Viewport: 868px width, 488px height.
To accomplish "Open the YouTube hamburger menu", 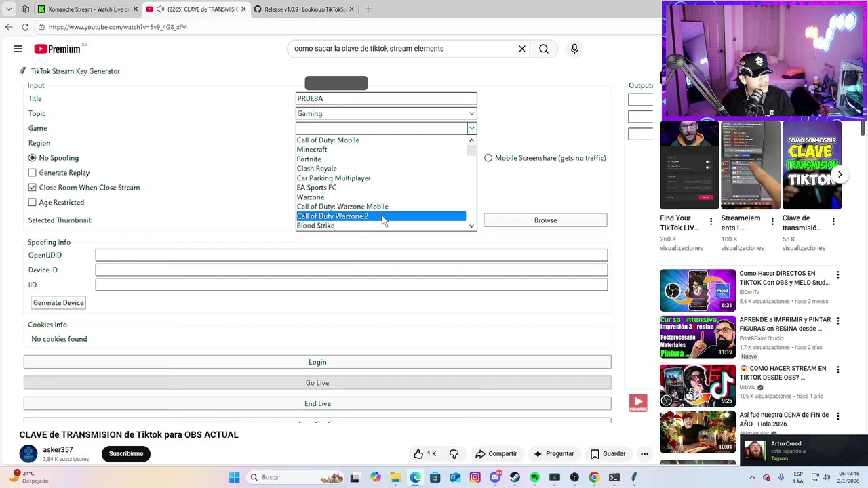I will pos(18,49).
